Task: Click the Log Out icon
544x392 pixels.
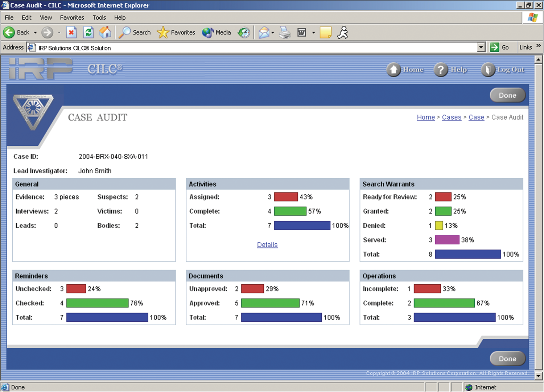Action: tap(488, 70)
